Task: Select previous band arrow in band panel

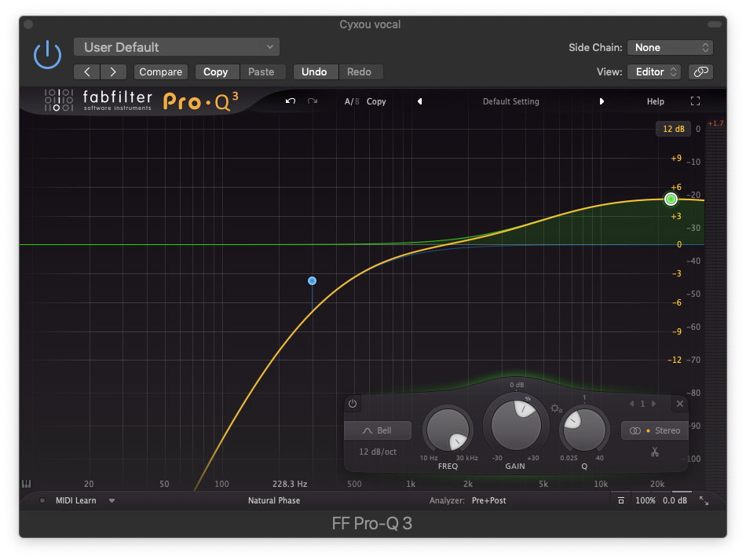Action: click(632, 404)
